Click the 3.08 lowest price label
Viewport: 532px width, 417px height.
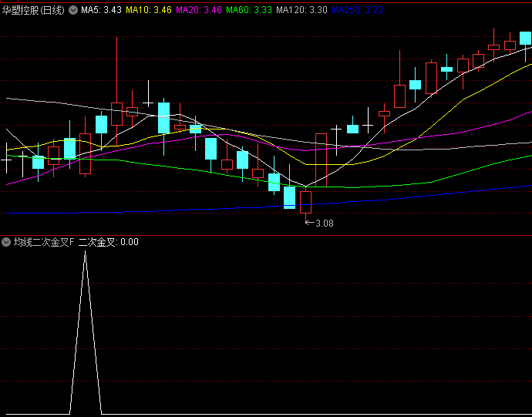[325, 224]
